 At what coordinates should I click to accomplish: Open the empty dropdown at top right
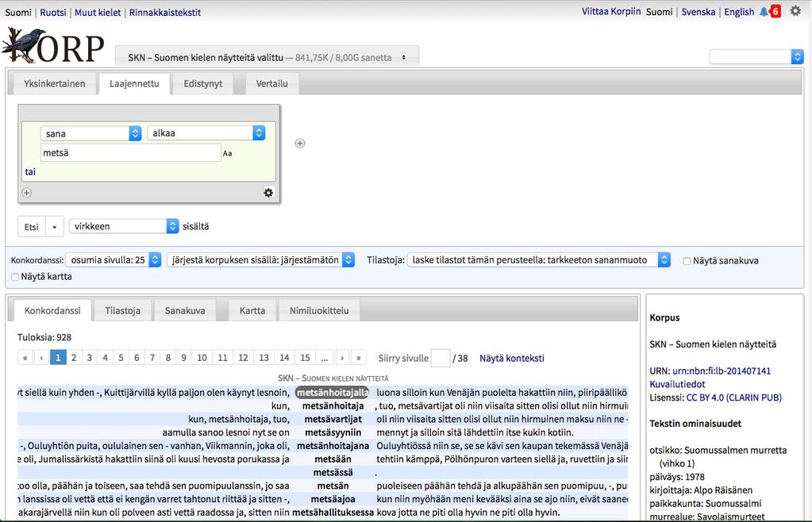coord(756,56)
